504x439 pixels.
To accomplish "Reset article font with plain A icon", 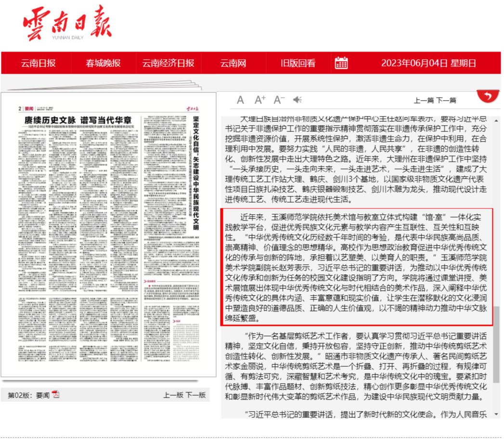I will pyautogui.click(x=240, y=100).
